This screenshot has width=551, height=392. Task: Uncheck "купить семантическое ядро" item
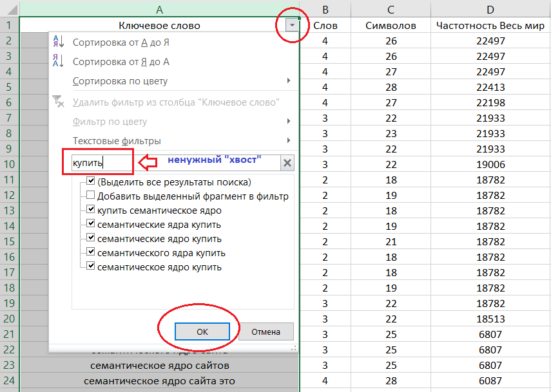[91, 209]
